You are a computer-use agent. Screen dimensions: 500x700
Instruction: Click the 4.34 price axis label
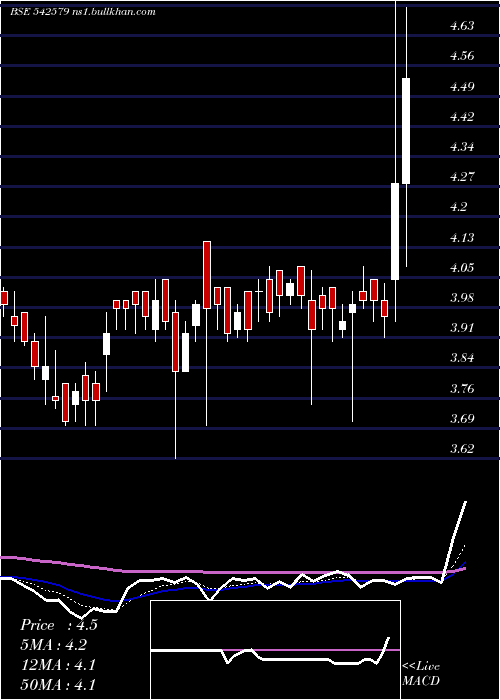[x=462, y=146]
